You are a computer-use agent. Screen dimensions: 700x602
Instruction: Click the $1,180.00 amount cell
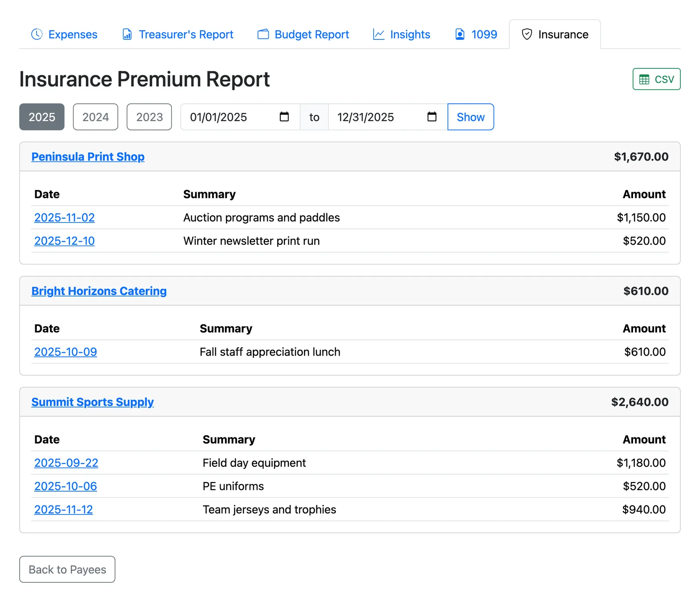[x=641, y=463]
